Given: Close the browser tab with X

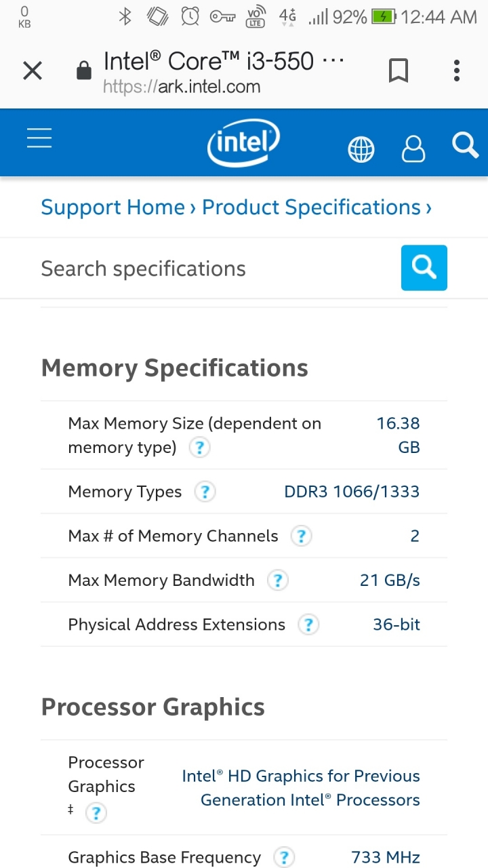Looking at the screenshot, I should click(x=33, y=71).
